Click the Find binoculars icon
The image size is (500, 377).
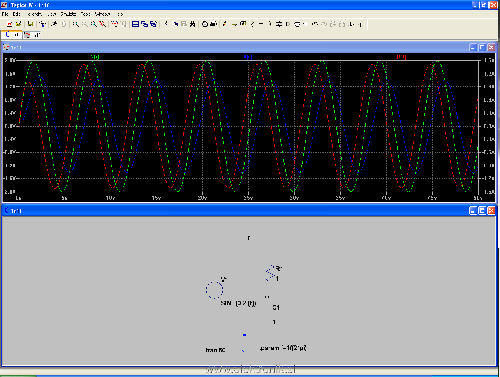click(x=192, y=24)
